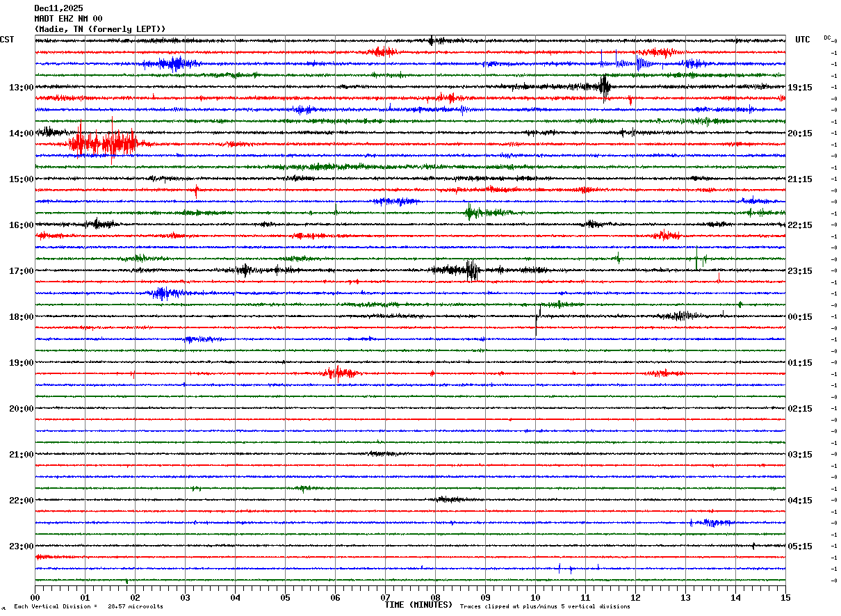Select the '17:00' CST hour label
Viewport: 841px width, 616px height.
pos(22,271)
